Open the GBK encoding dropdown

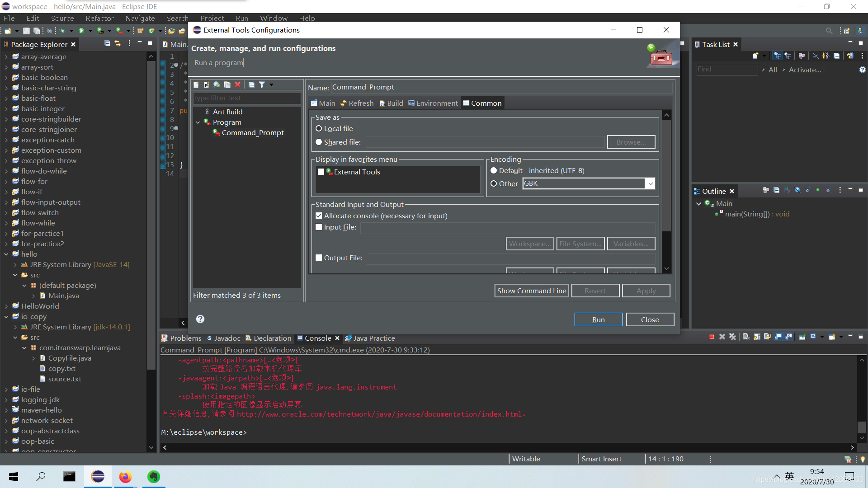(x=650, y=183)
